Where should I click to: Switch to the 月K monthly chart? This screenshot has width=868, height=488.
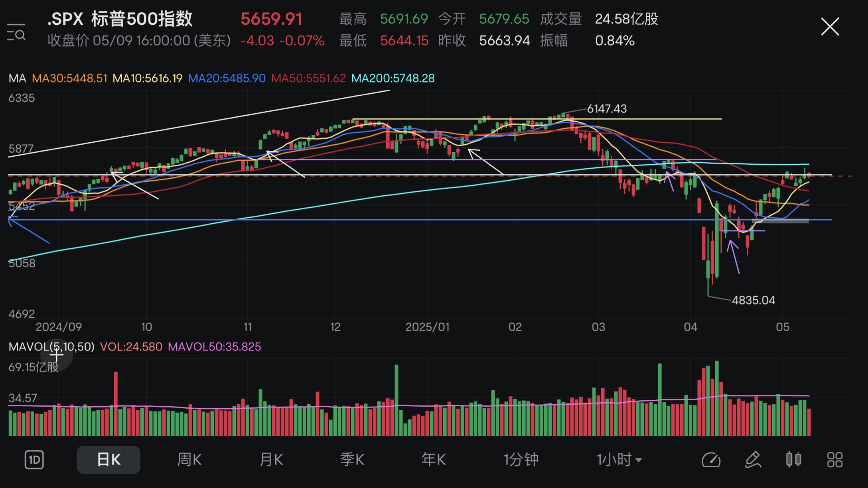tap(271, 460)
